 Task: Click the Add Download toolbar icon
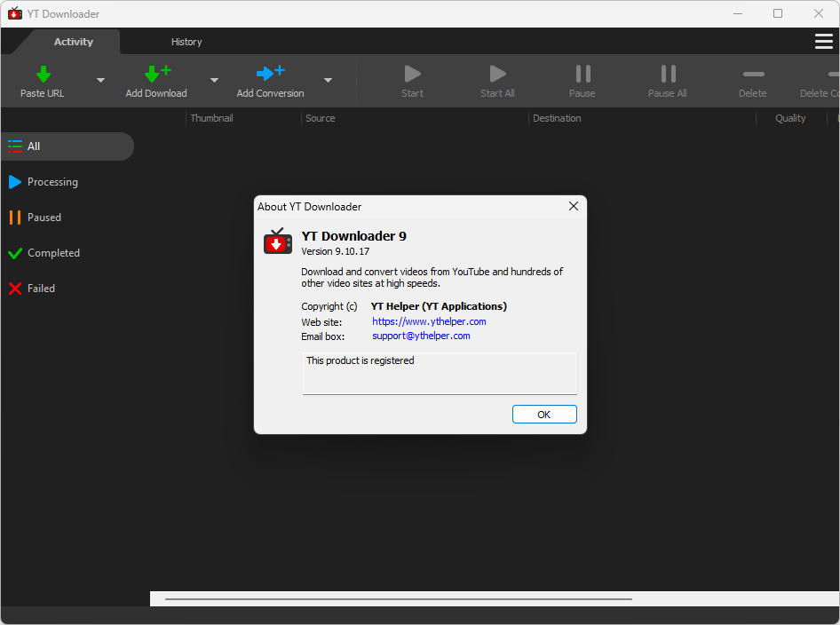click(158, 74)
